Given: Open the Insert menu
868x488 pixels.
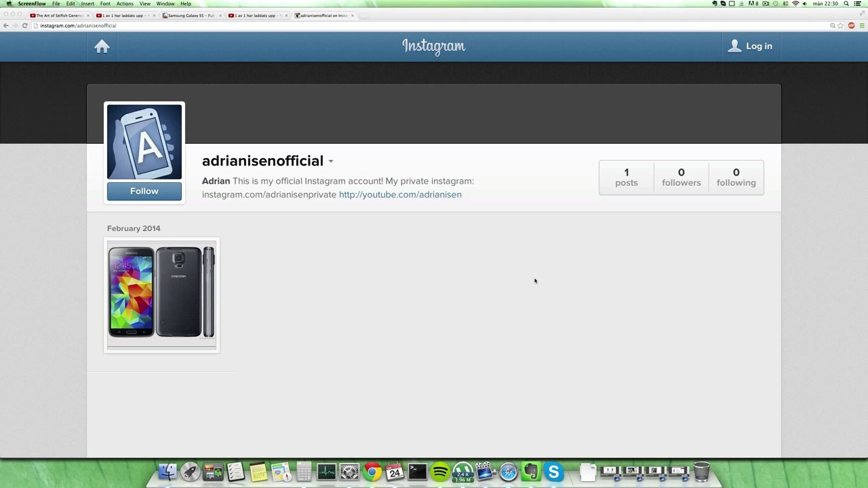Looking at the screenshot, I should pyautogui.click(x=87, y=3).
